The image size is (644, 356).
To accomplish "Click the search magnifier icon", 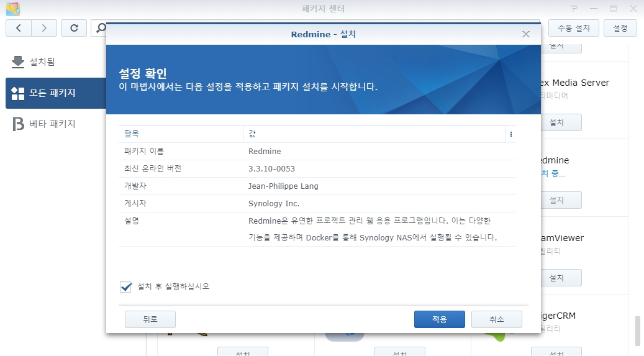I will (101, 28).
